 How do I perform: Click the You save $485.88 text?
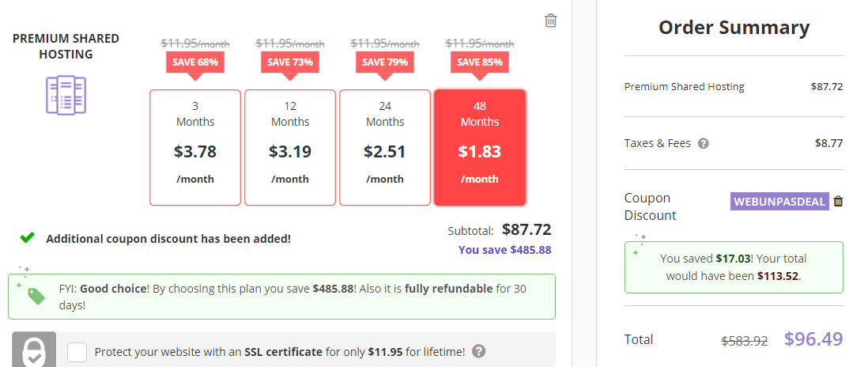pos(504,250)
